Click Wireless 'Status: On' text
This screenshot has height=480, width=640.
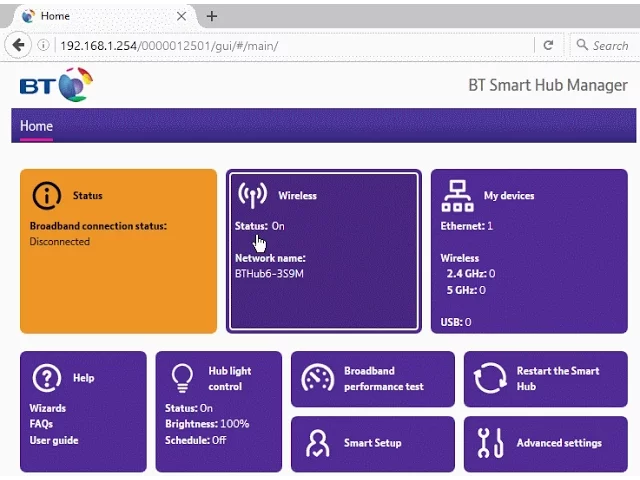click(x=260, y=226)
